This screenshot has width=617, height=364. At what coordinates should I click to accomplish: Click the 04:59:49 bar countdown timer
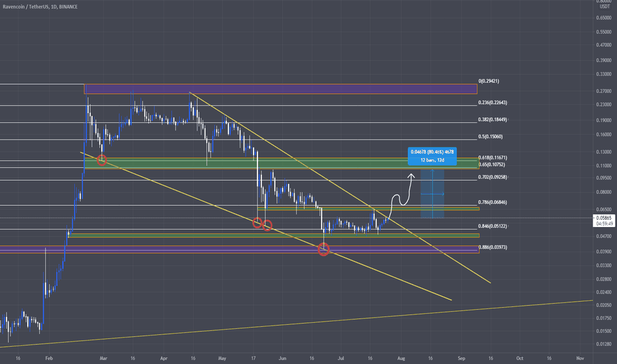(x=604, y=224)
